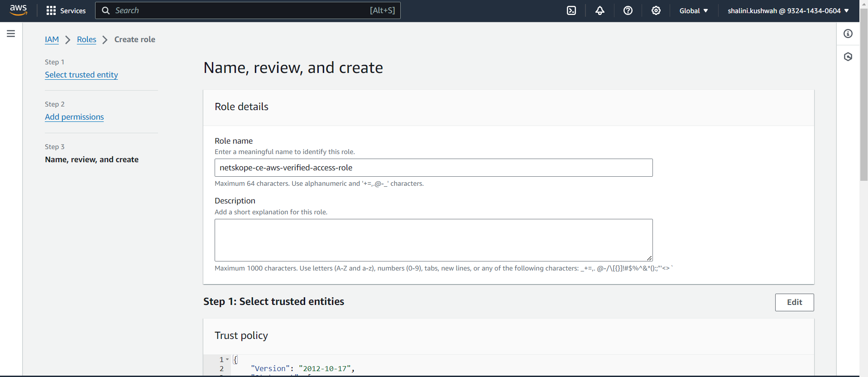Open the Services grid menu
The height and width of the screenshot is (377, 868).
(x=66, y=10)
